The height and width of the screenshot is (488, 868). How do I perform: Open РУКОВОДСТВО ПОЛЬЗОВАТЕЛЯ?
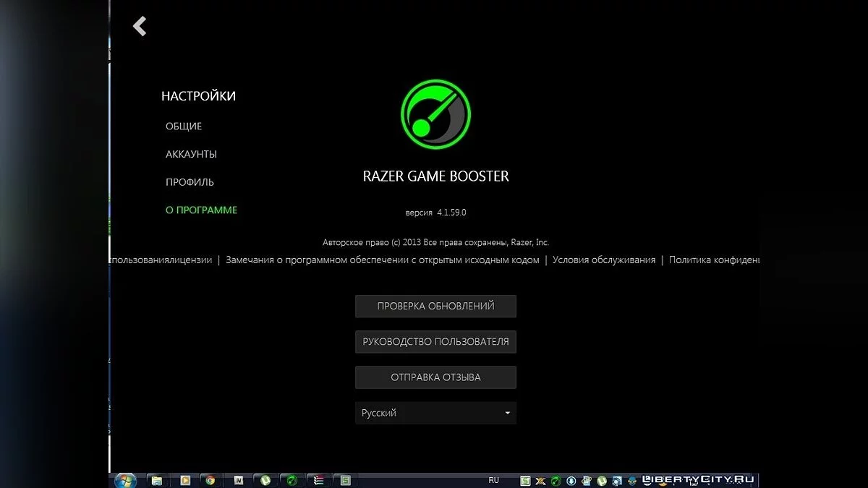pos(435,341)
